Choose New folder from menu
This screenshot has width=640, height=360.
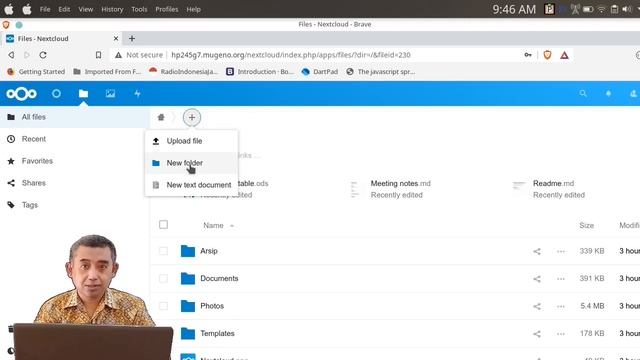(191, 163)
